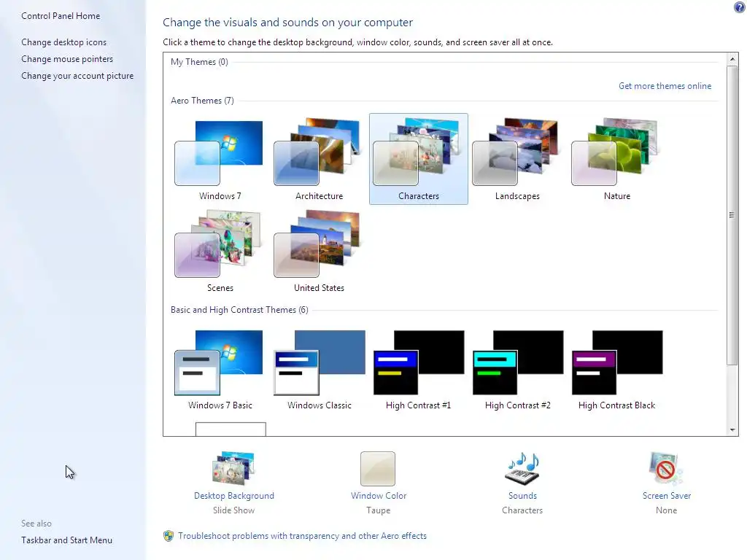Click Basic and High Contrast Themes heading

[239, 310]
